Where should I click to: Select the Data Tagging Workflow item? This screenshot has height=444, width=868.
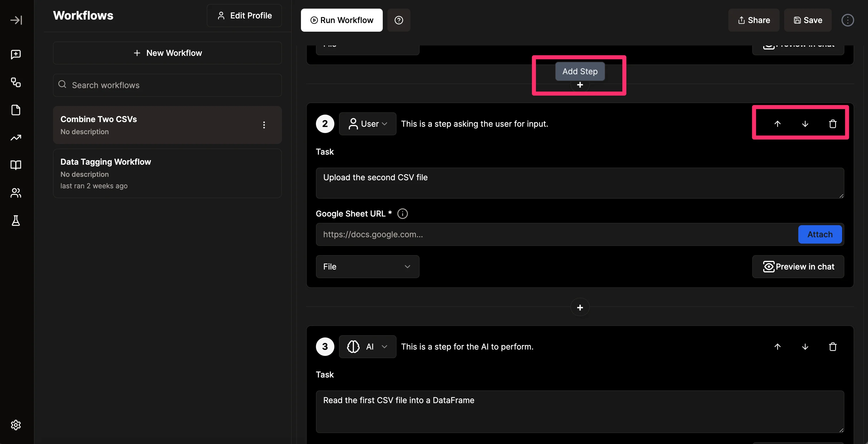coord(167,173)
